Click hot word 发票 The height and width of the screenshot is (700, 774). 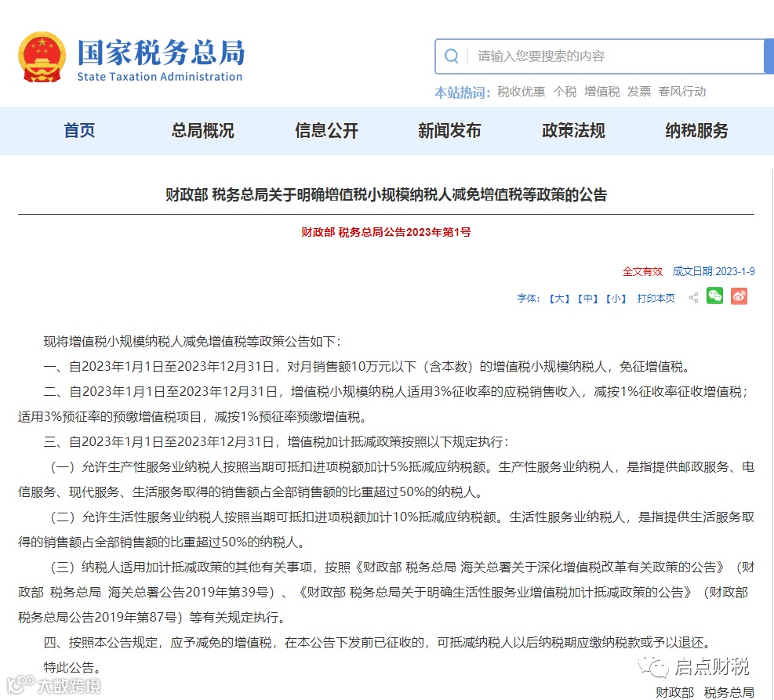tap(639, 92)
